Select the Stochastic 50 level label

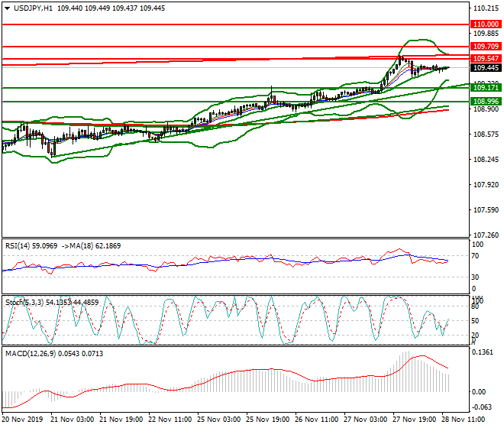(475, 321)
